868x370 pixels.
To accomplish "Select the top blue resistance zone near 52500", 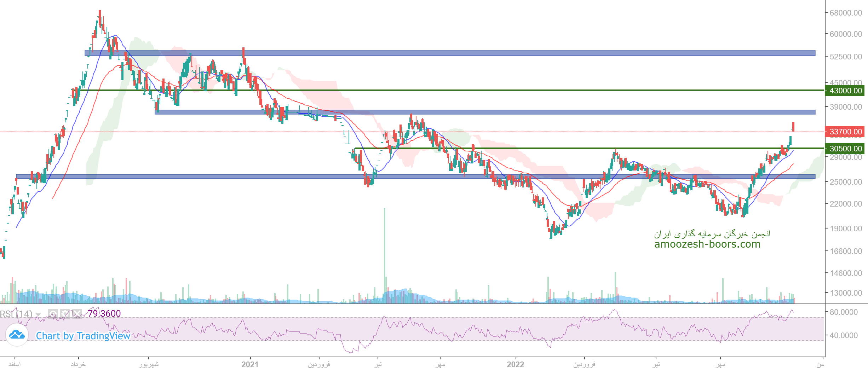I will [449, 53].
